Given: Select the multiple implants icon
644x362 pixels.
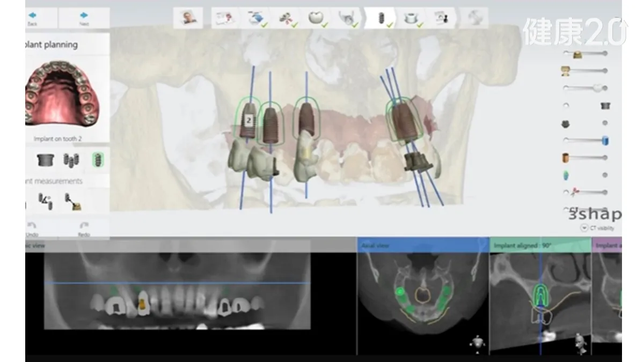Looking at the screenshot, I should [x=71, y=159].
